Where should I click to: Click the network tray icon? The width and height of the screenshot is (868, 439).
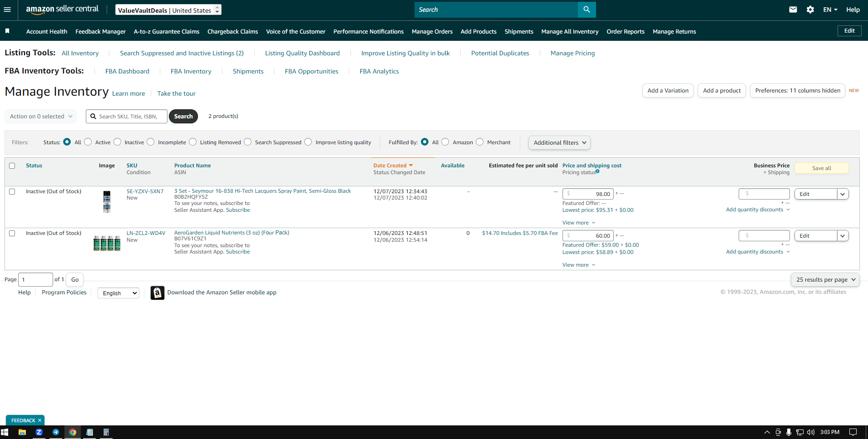[x=800, y=432]
